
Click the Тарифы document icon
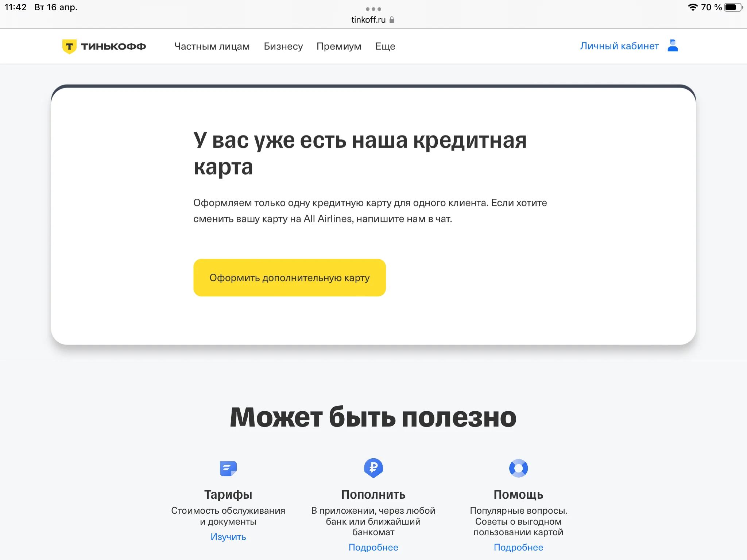click(228, 468)
